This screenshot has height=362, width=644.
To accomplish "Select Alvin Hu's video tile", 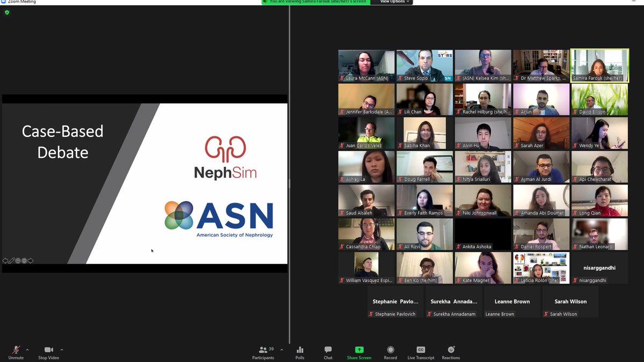I will click(483, 134).
